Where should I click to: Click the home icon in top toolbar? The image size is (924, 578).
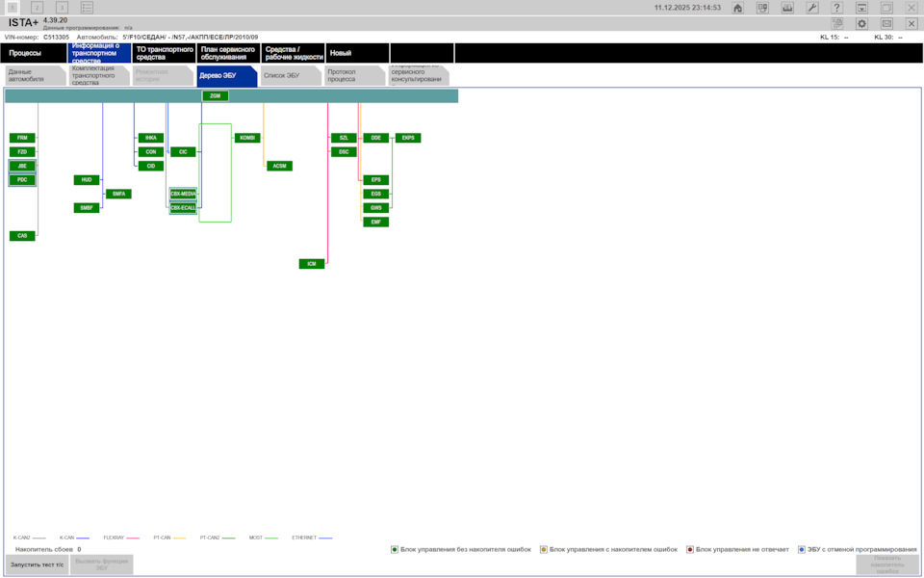point(737,8)
